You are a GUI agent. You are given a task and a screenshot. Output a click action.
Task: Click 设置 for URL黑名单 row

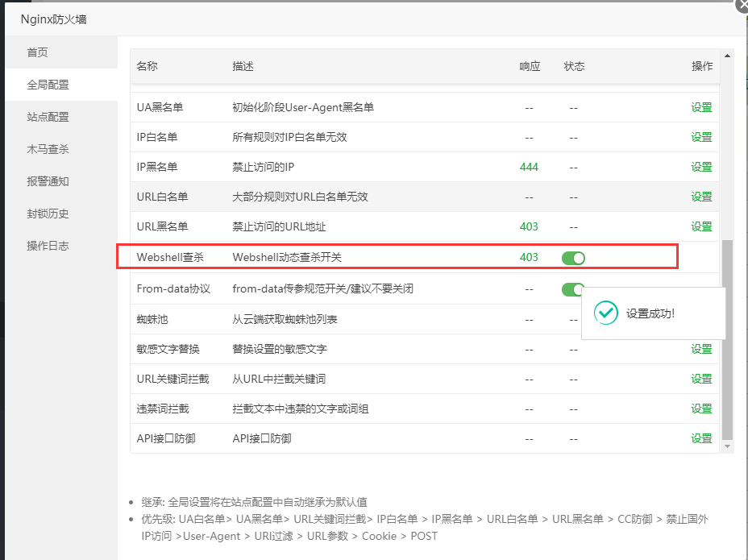click(701, 226)
